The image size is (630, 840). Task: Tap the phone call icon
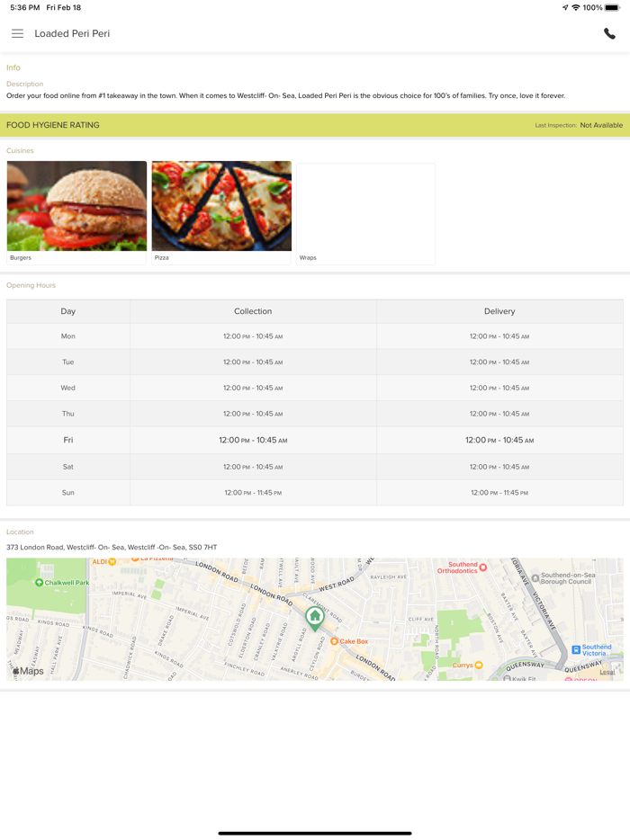coord(609,33)
